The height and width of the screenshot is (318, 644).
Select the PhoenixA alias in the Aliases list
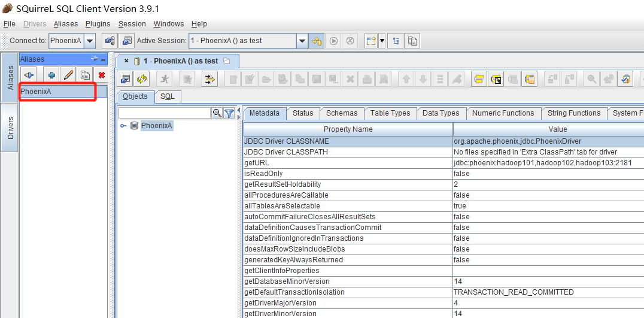(63, 92)
